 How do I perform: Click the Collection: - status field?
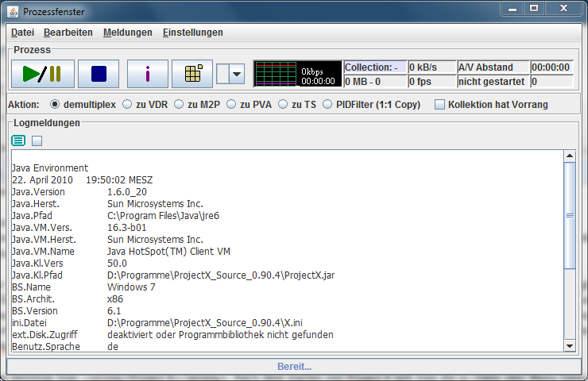coord(375,67)
